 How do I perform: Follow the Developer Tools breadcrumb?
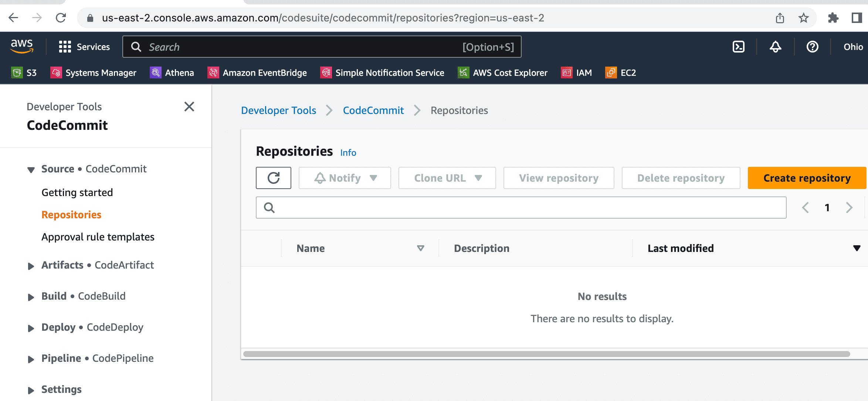point(278,110)
